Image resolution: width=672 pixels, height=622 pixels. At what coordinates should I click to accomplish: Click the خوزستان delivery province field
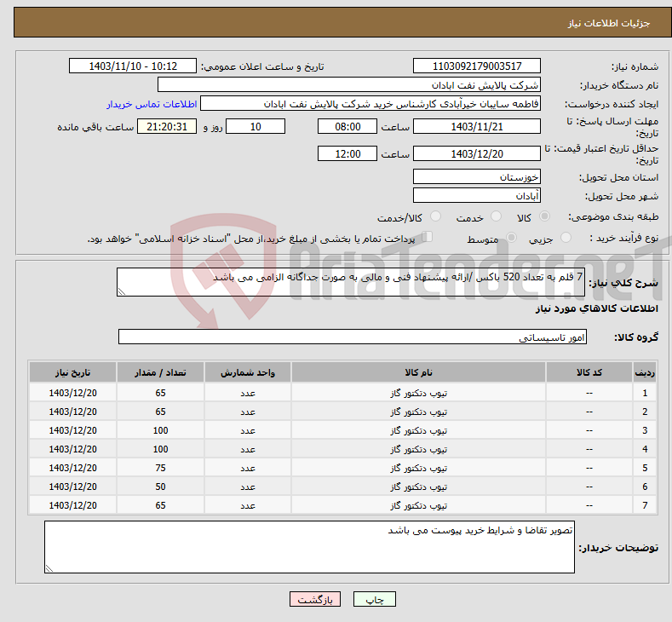tap(477, 177)
